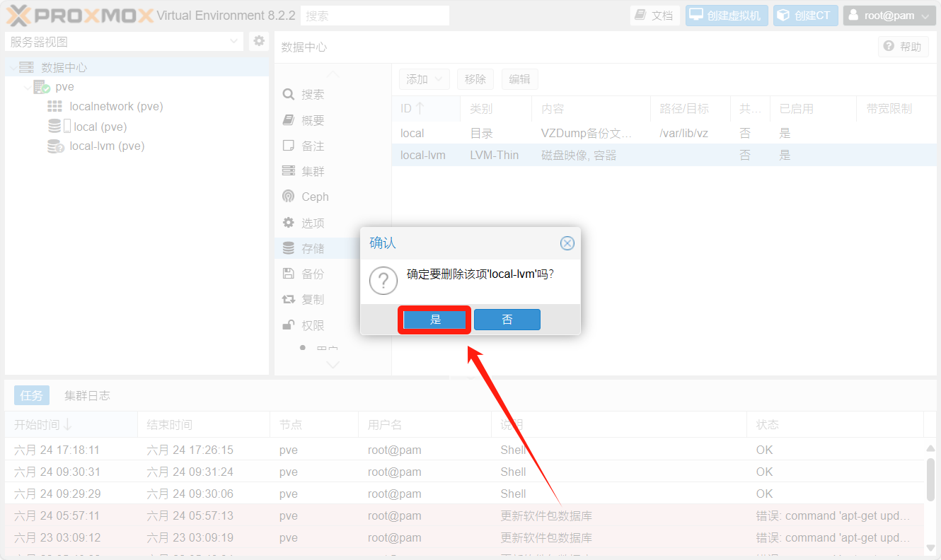Close the 确认 dialog with X icon
The width and height of the screenshot is (941, 560).
click(567, 243)
